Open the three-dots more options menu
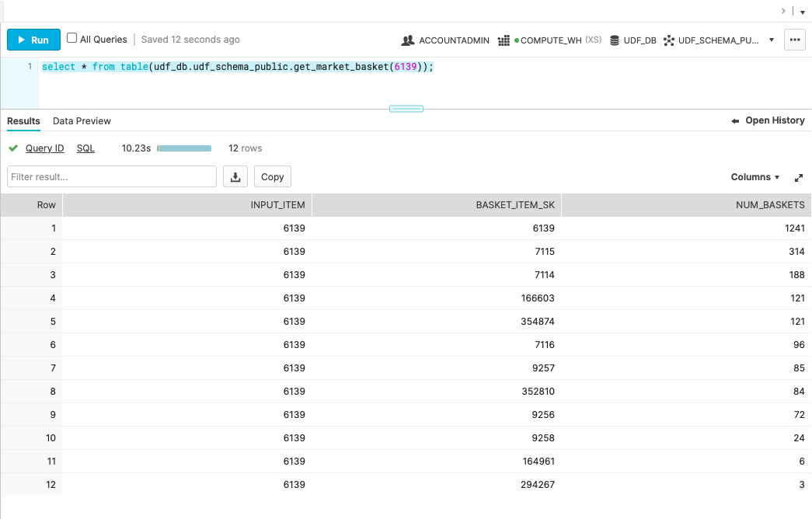This screenshot has height=519, width=812. click(794, 40)
